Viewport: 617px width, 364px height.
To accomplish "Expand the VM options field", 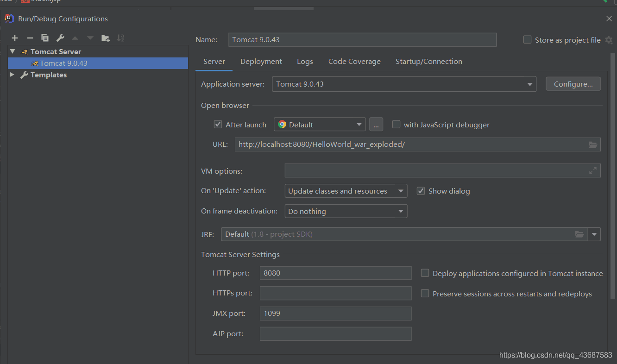I will click(x=593, y=171).
